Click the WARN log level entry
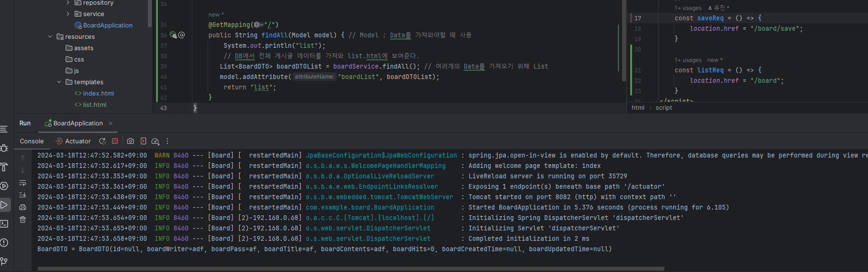Screen dimensions: 868x272 click(x=162, y=155)
